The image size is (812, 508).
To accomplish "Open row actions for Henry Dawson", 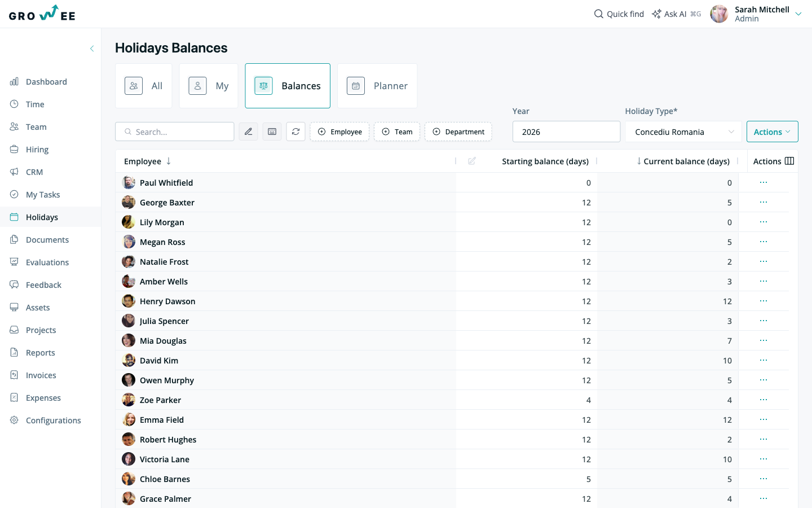I will 764,301.
